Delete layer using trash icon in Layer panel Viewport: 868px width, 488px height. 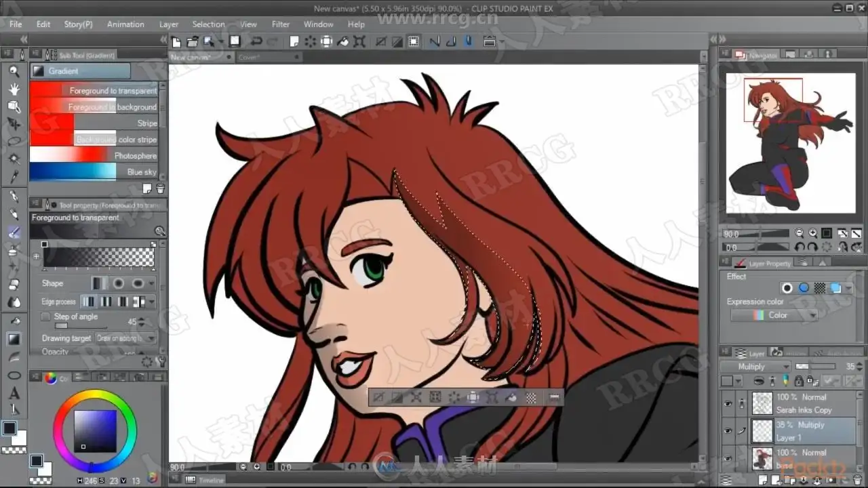point(859,480)
